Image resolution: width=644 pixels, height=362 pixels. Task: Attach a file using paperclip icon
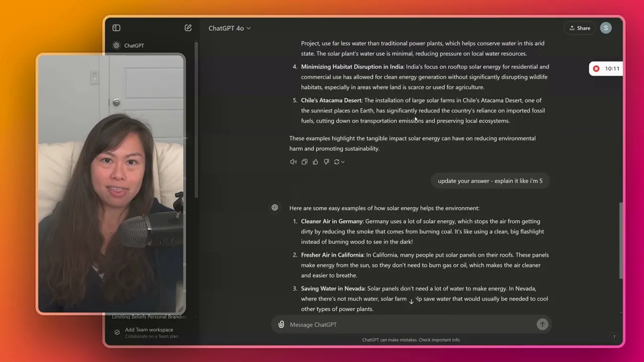coord(281,325)
